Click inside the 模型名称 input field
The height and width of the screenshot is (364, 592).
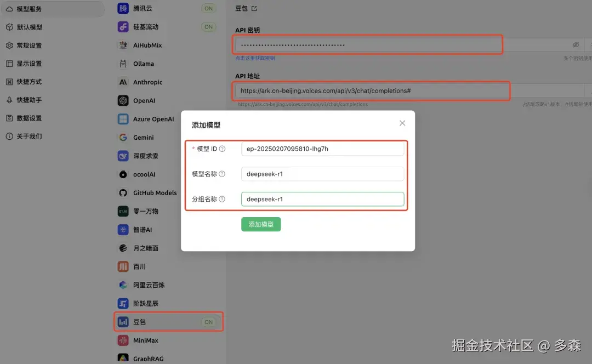coord(323,174)
